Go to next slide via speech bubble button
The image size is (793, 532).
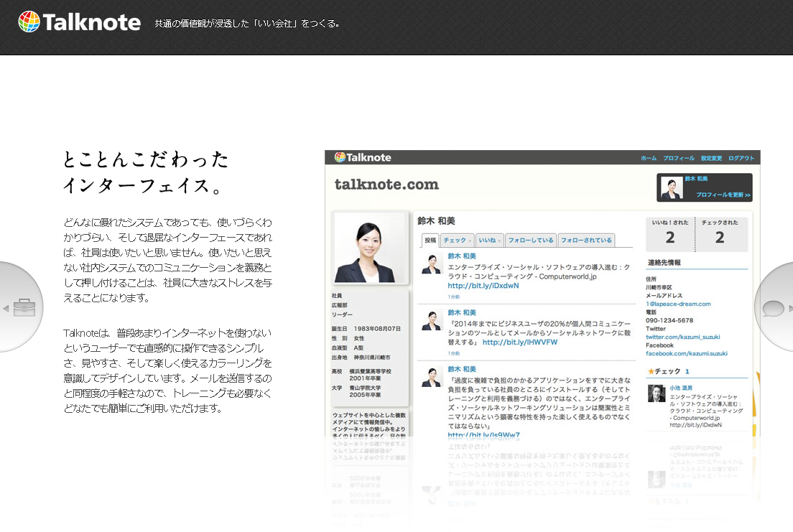[x=774, y=308]
